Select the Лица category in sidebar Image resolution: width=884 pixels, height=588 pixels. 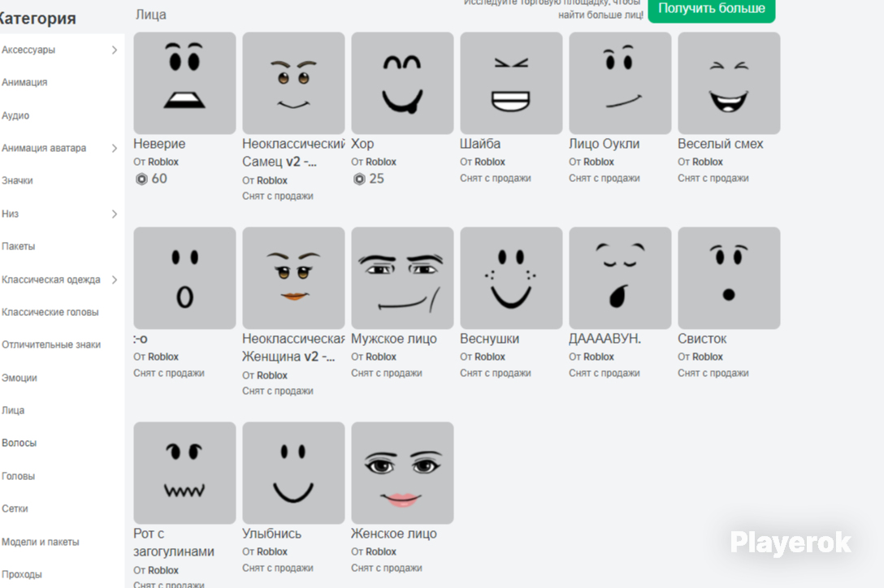pos(13,410)
